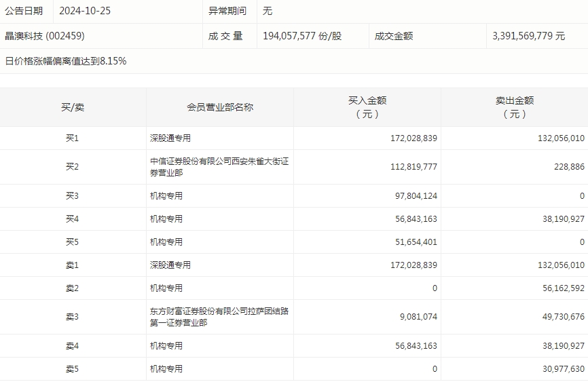Select the 卖2 row label
588x382 pixels.
pos(73,288)
